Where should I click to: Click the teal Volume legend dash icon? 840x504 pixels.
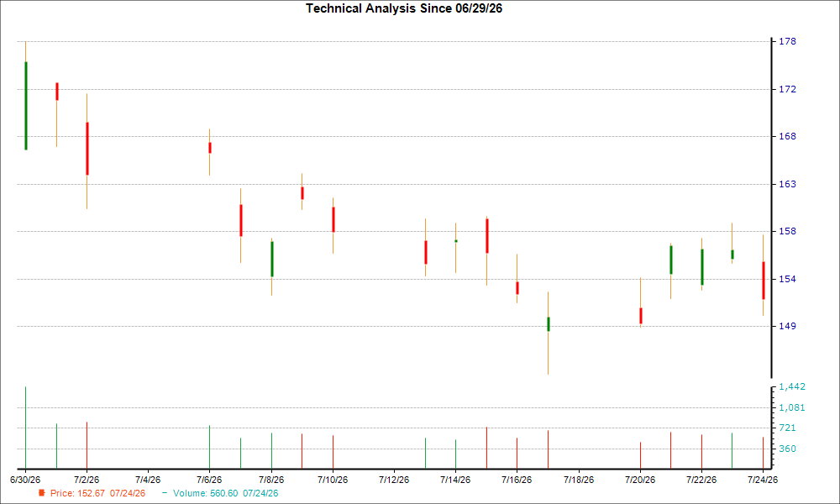tap(165, 493)
